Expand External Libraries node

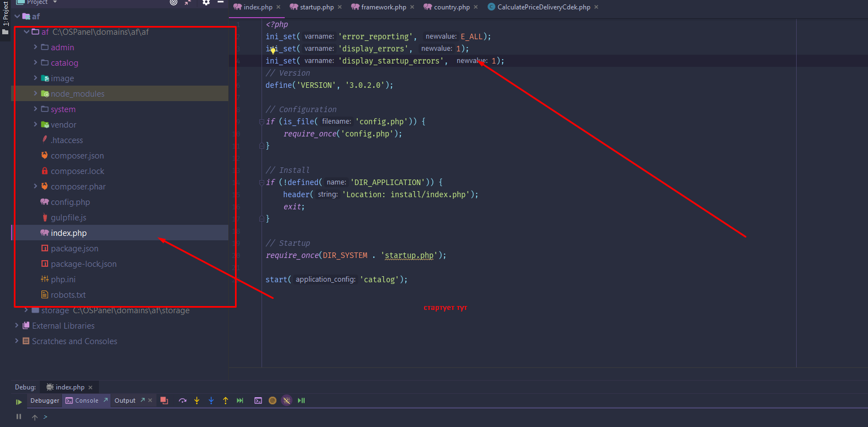click(17, 326)
